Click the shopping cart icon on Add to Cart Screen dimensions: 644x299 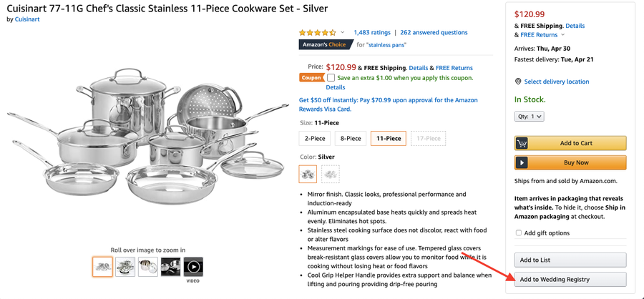(x=522, y=143)
